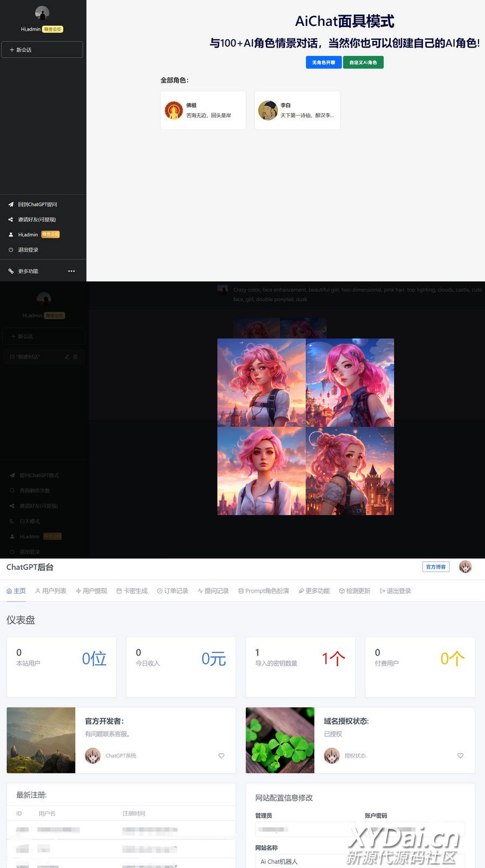Click the rename pencil icon on 新建对话
Image resolution: width=485 pixels, height=868 pixels.
click(67, 357)
